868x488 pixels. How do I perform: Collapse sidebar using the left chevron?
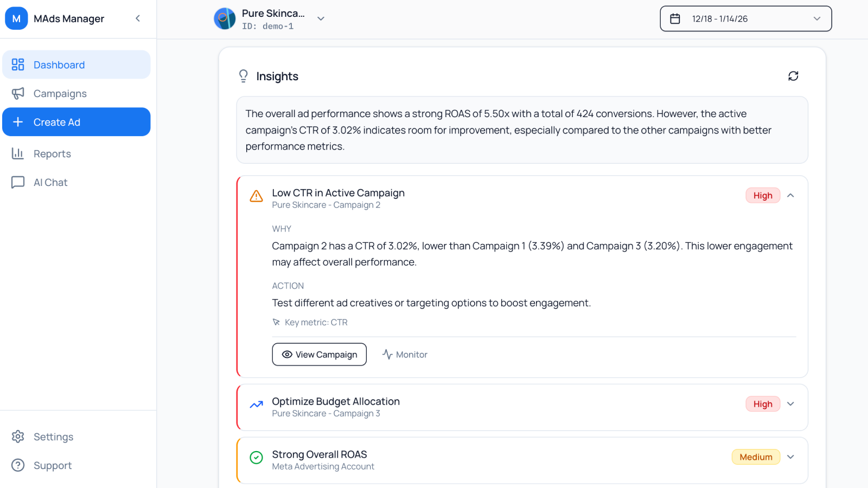138,18
